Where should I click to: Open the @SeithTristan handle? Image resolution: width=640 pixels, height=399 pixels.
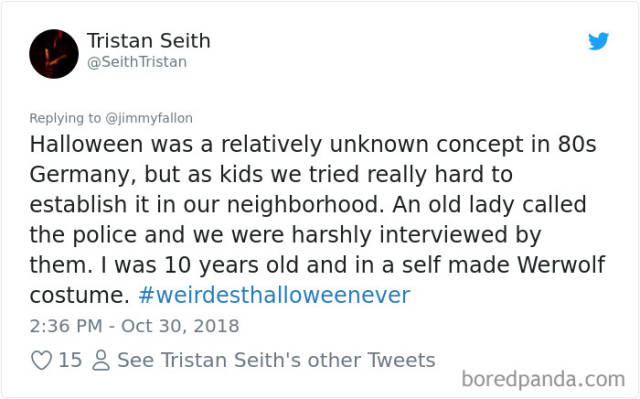tap(137, 62)
